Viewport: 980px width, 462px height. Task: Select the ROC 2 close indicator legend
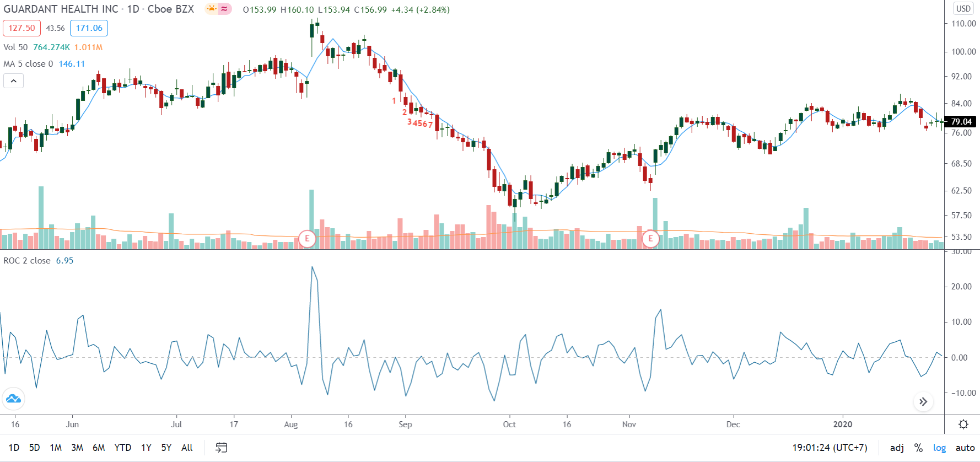coord(27,261)
